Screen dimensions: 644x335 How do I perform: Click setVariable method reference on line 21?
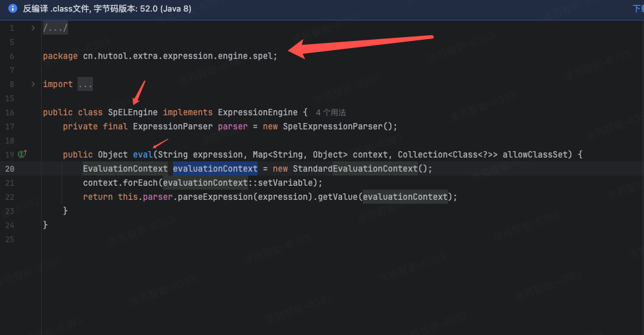[285, 183]
